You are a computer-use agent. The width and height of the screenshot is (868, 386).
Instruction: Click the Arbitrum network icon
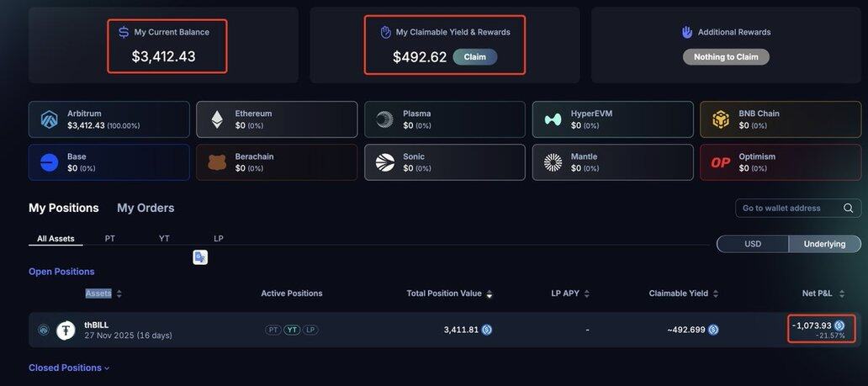tap(50, 119)
